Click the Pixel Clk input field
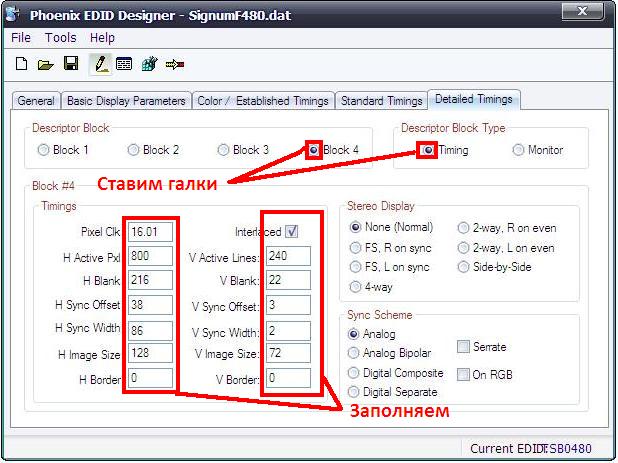The image size is (618, 463). [150, 232]
